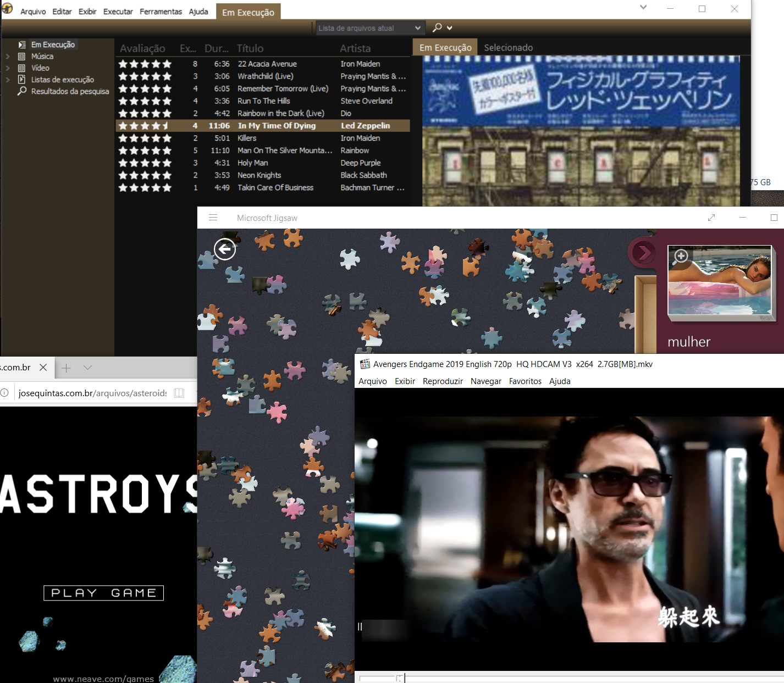Sort songs by the Artista column header
Image resolution: width=784 pixels, height=683 pixels.
[x=355, y=48]
